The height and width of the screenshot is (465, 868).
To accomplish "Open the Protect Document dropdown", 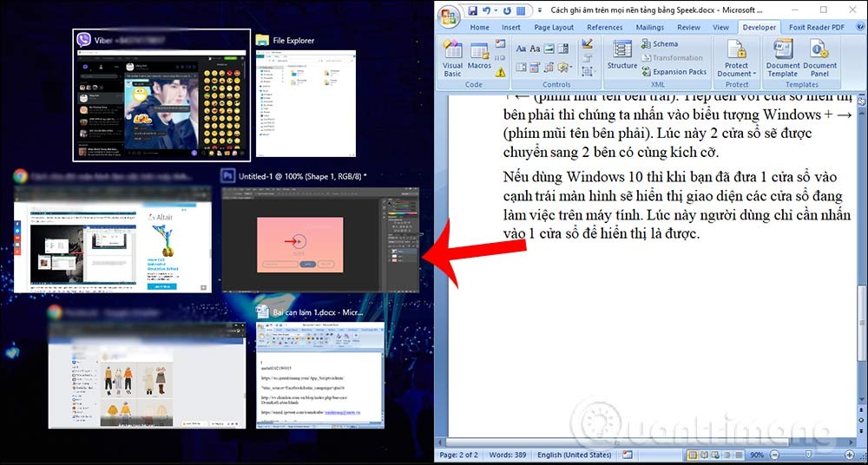I will click(x=737, y=58).
